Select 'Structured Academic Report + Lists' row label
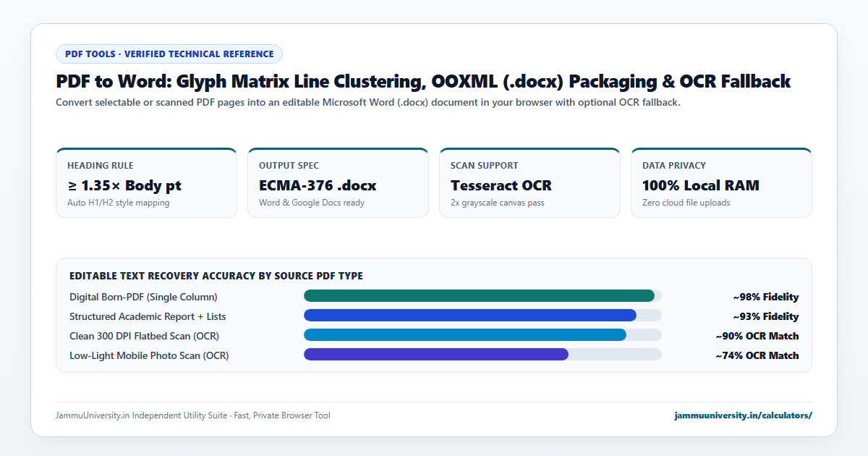The height and width of the screenshot is (456, 868). [148, 316]
